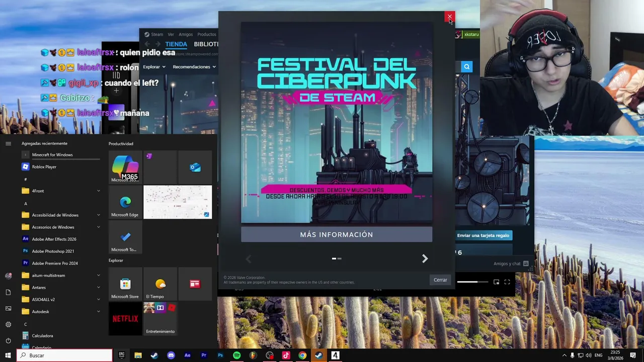This screenshot has width=644, height=362.
Task: Open Start menu power options icon
Action: pyautogui.click(x=8, y=340)
